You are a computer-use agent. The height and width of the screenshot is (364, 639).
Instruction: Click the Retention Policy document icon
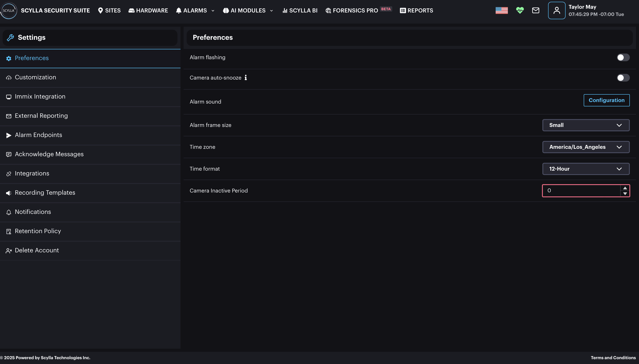click(x=9, y=232)
